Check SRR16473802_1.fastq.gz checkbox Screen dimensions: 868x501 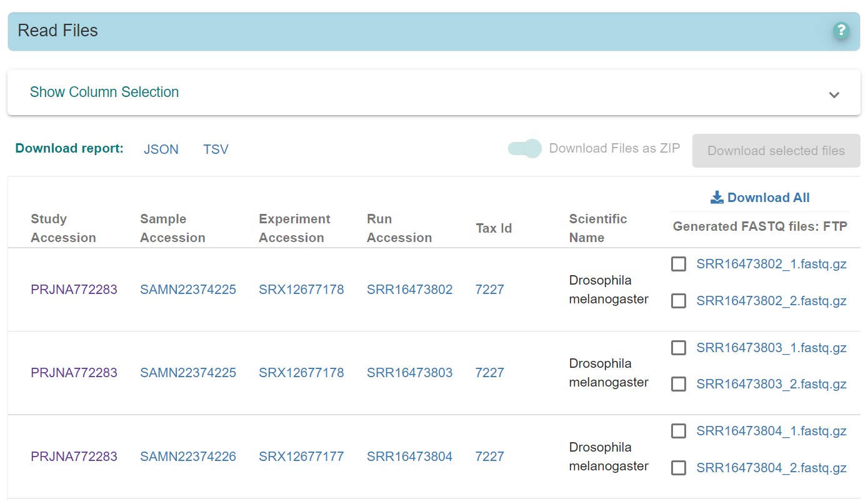679,264
